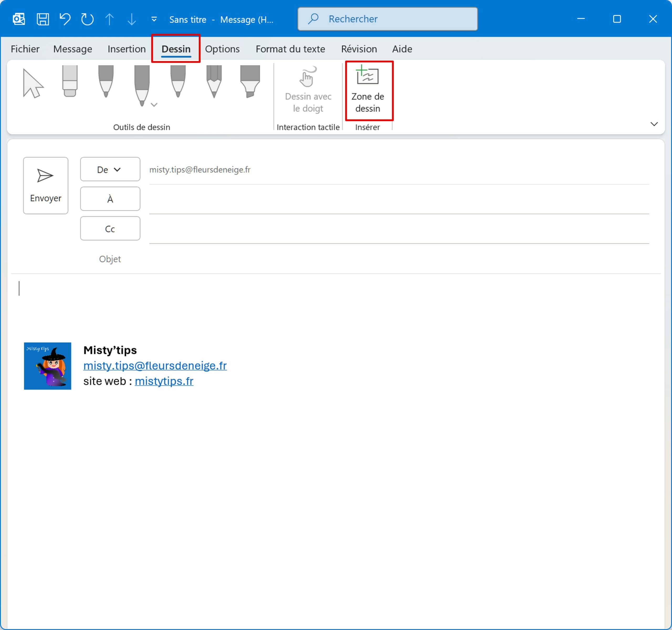Click 'site web :' text in signature
Viewport: 672px width, 630px height.
[x=107, y=381]
